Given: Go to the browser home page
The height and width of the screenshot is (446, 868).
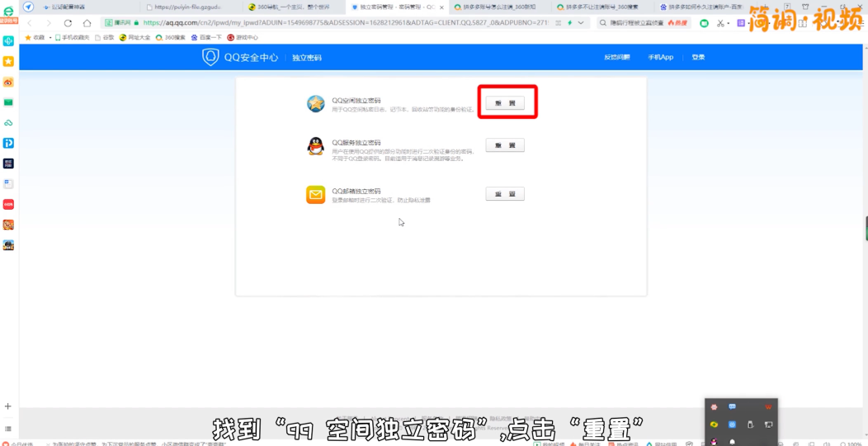Looking at the screenshot, I should (x=87, y=23).
